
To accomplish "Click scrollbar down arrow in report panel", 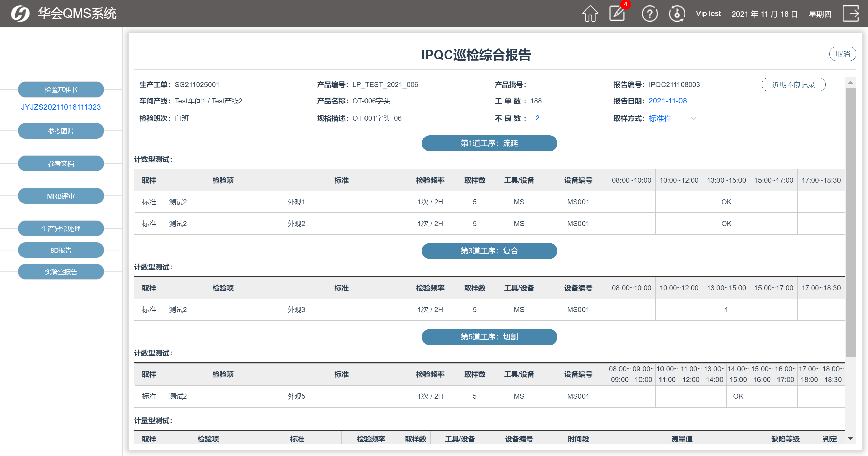I will coord(850,438).
